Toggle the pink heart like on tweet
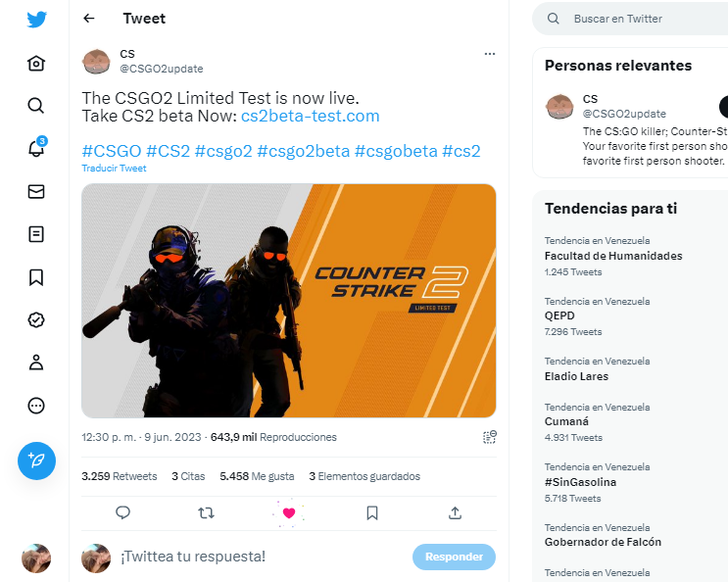The image size is (728, 582). pyautogui.click(x=289, y=512)
